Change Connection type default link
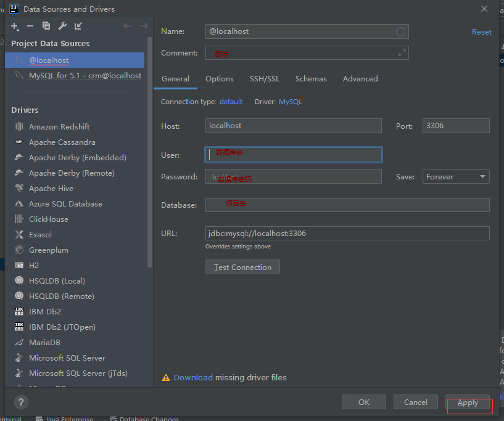This screenshot has width=504, height=421. point(231,102)
